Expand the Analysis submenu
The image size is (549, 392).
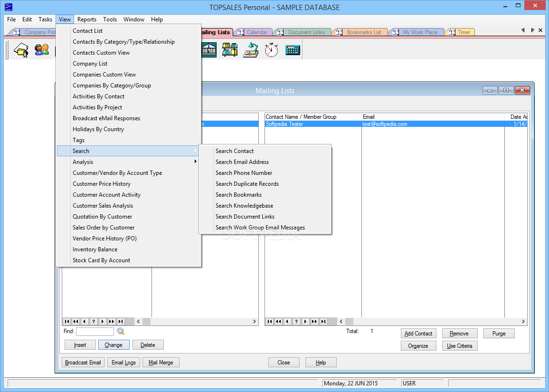[129, 162]
